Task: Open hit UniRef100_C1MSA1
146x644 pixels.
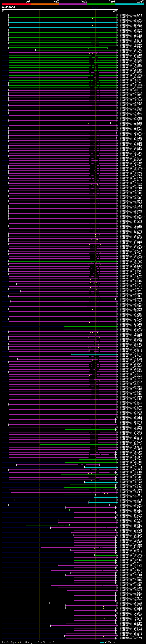Action: click(131, 52)
